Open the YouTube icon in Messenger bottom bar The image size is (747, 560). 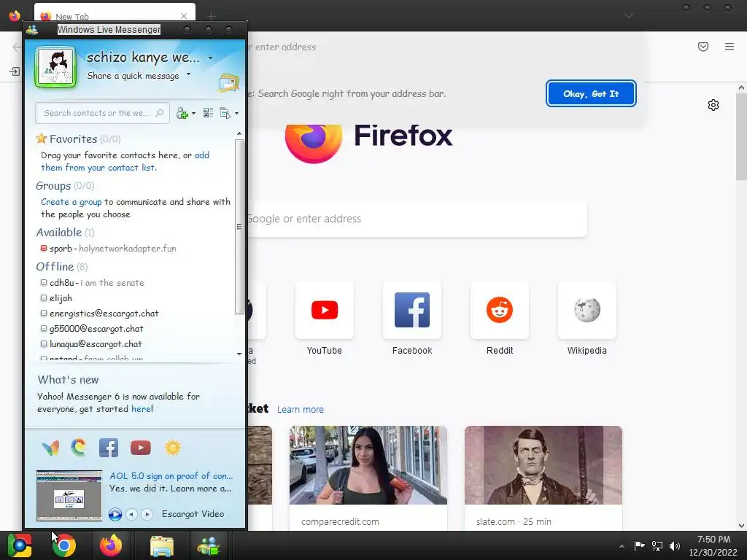(x=141, y=448)
